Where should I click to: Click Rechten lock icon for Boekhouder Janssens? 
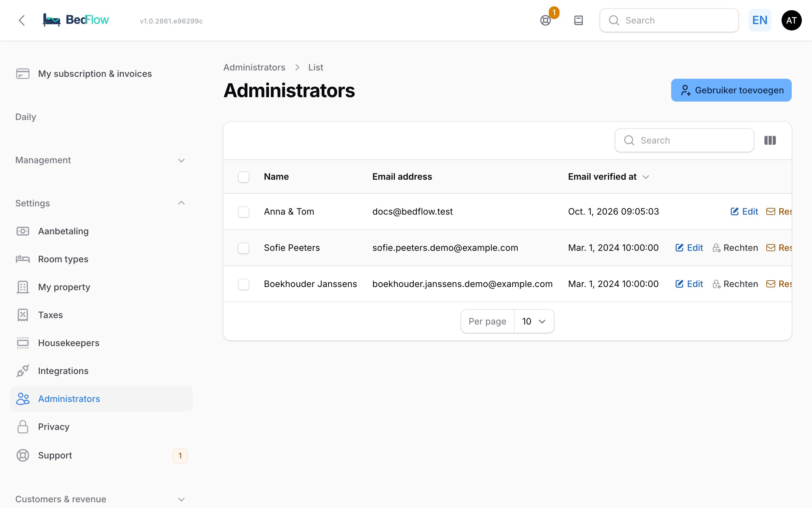tap(717, 284)
